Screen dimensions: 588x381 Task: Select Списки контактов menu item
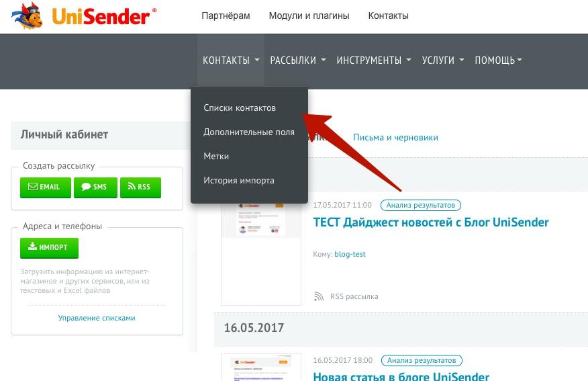(240, 108)
